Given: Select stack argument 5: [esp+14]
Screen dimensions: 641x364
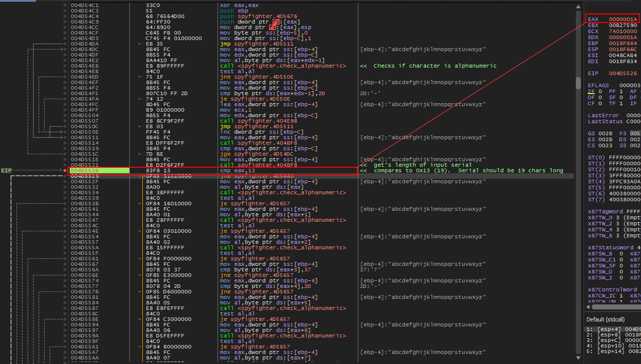Looking at the screenshot, I should coord(613,352).
